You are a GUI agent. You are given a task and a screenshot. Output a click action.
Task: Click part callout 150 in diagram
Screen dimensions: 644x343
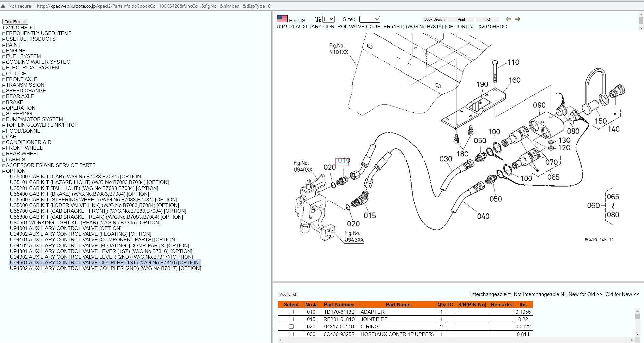(601, 121)
